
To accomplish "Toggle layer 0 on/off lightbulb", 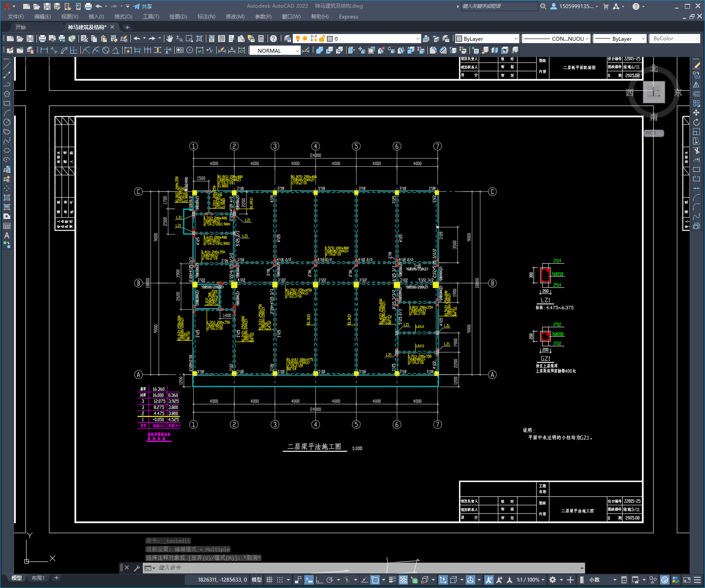I will 298,39.
